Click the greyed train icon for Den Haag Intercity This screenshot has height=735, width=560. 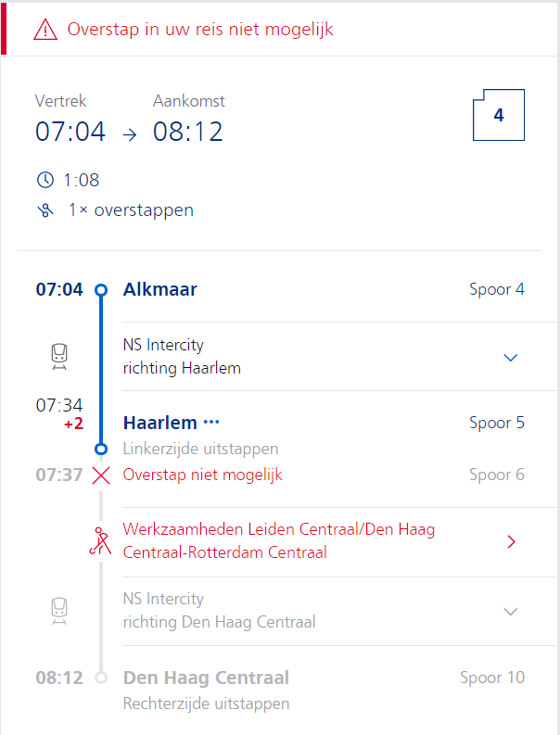(x=59, y=611)
